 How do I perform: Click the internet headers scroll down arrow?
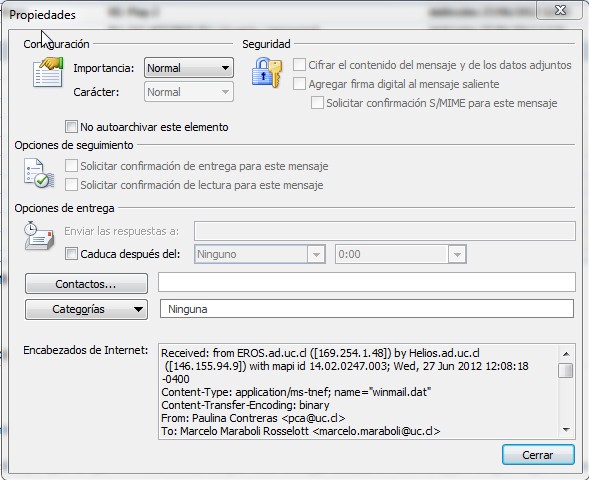[566, 430]
